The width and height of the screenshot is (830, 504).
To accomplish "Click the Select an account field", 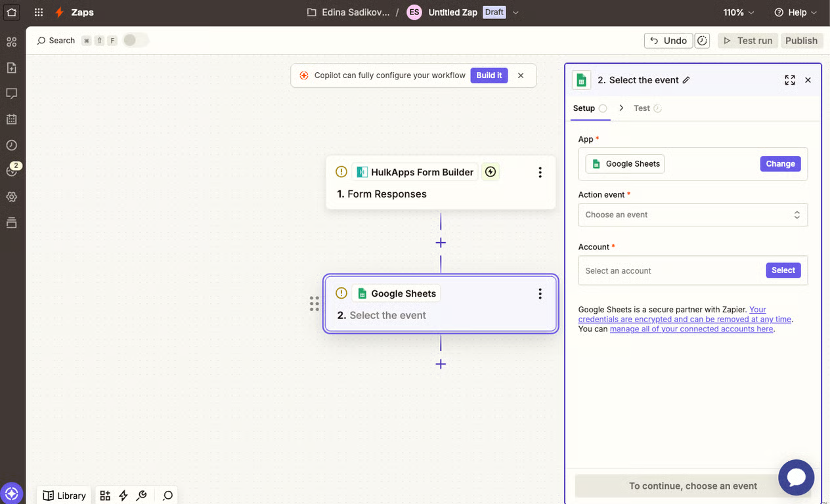I will 693,270.
